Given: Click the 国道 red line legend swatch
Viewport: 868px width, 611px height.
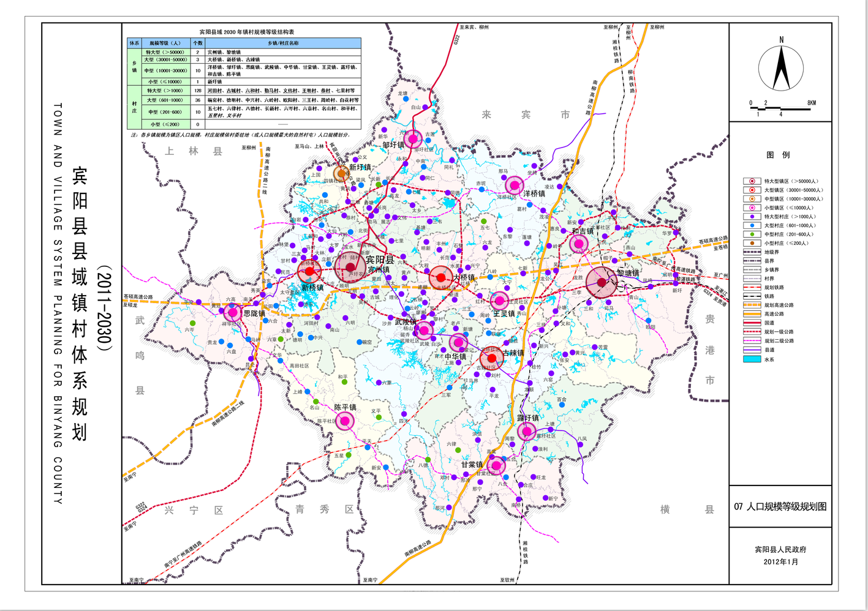Looking at the screenshot, I should click(x=752, y=323).
